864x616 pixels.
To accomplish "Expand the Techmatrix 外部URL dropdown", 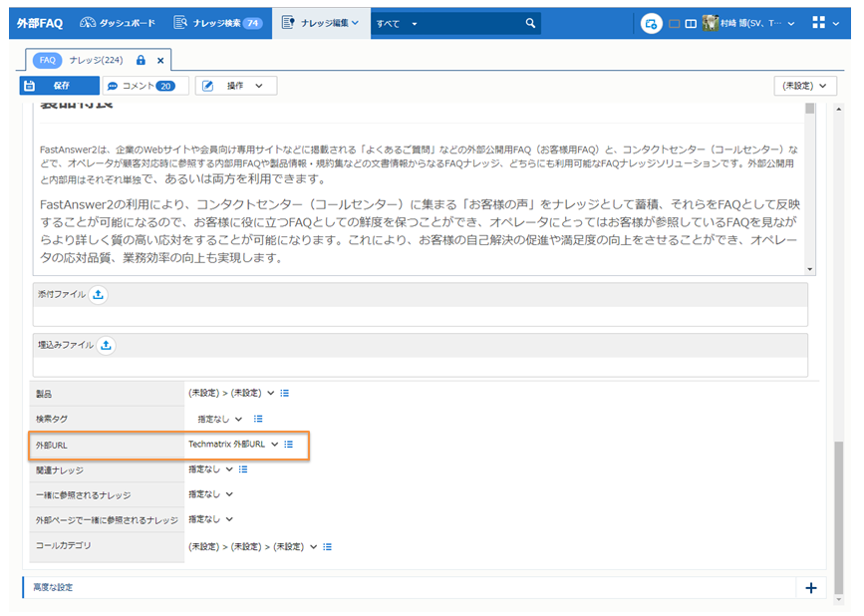I will [274, 444].
